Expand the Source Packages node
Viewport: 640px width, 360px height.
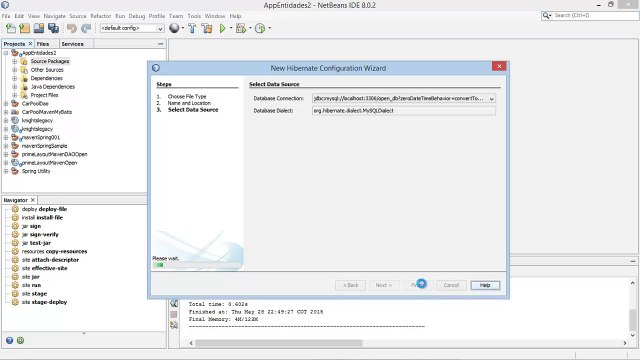click(14, 61)
